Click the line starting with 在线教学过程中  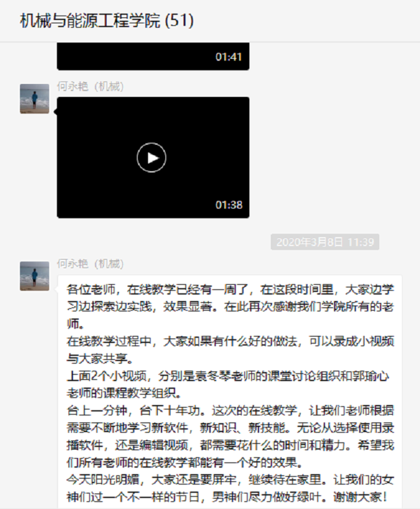point(230,341)
